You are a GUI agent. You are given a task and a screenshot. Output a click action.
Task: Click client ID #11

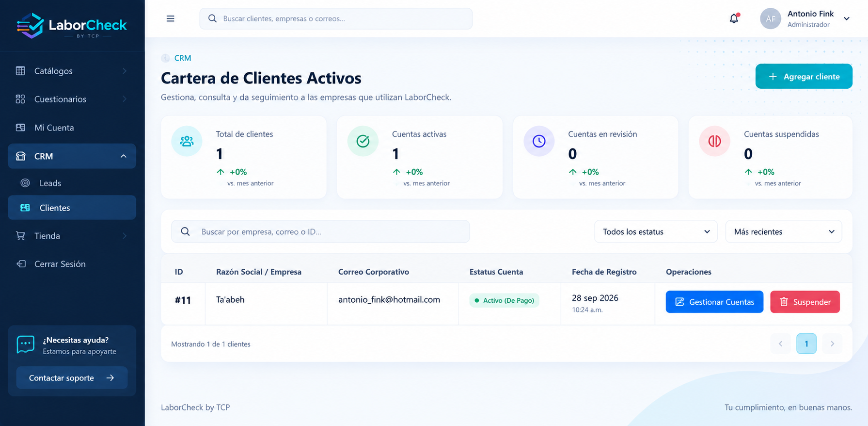point(183,300)
